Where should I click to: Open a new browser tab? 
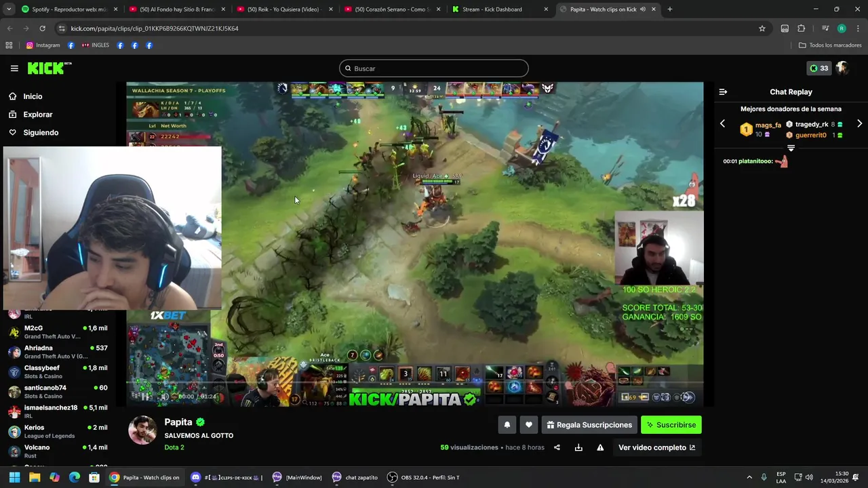(670, 9)
